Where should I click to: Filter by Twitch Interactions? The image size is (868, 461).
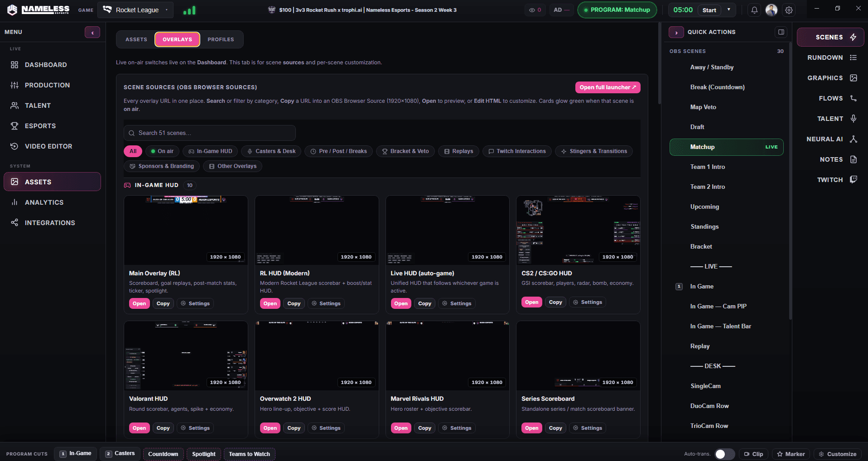(x=517, y=151)
